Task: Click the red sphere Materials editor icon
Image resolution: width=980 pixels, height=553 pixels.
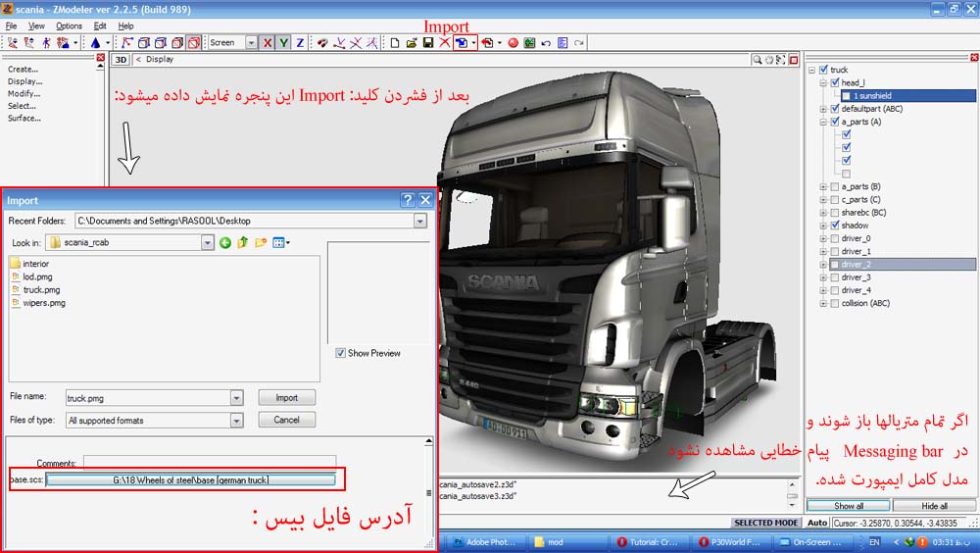Action: pos(514,42)
